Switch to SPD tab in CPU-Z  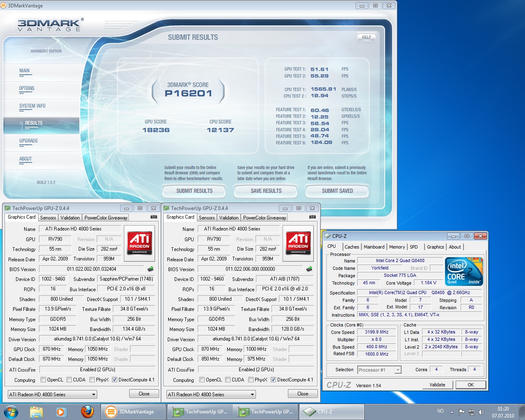pyautogui.click(x=414, y=247)
